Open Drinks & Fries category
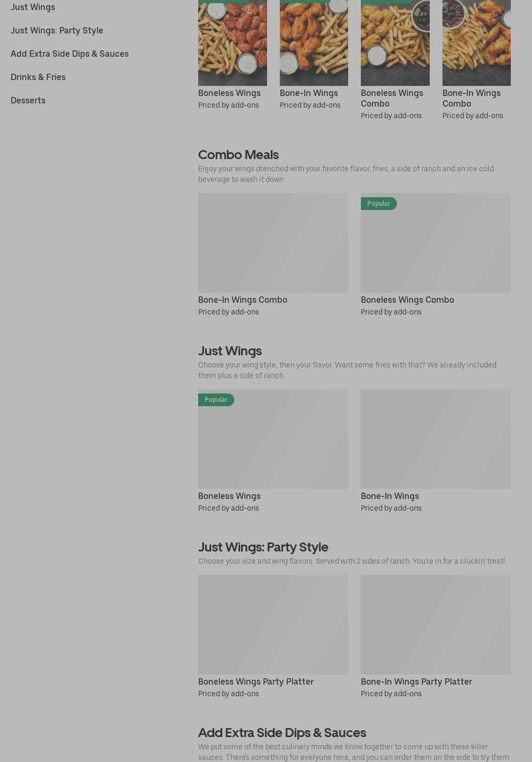The width and height of the screenshot is (532, 762). [x=38, y=77]
